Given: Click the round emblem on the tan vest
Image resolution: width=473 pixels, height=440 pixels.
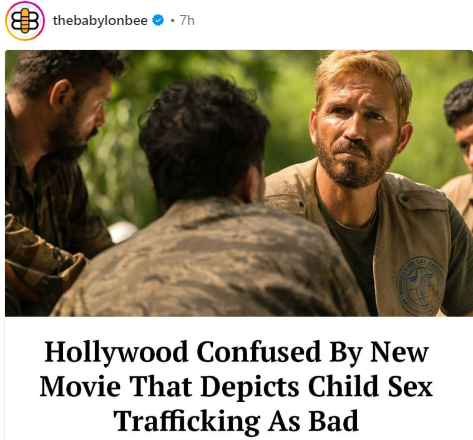Looking at the screenshot, I should [x=421, y=285].
